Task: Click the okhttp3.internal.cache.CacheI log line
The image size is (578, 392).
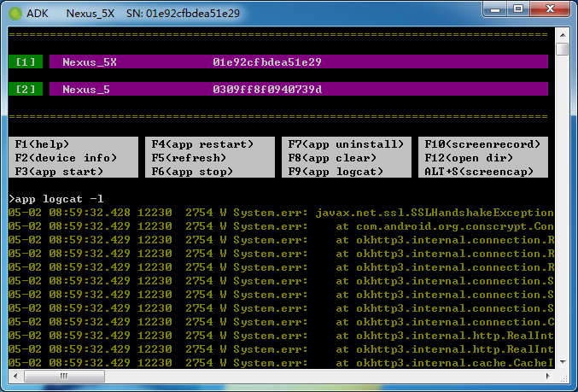Action: [x=281, y=363]
